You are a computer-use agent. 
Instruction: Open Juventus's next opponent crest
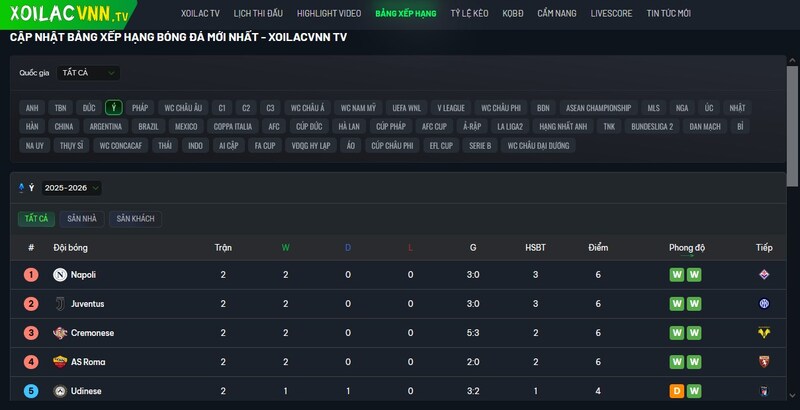point(765,304)
